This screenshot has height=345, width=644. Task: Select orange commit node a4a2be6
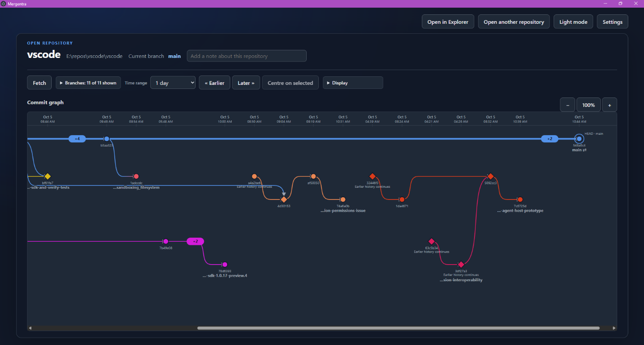point(255,176)
